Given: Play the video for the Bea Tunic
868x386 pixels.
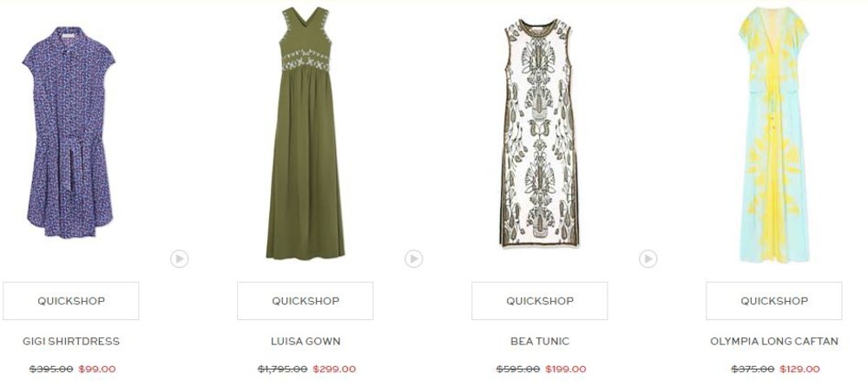Looking at the screenshot, I should (648, 258).
